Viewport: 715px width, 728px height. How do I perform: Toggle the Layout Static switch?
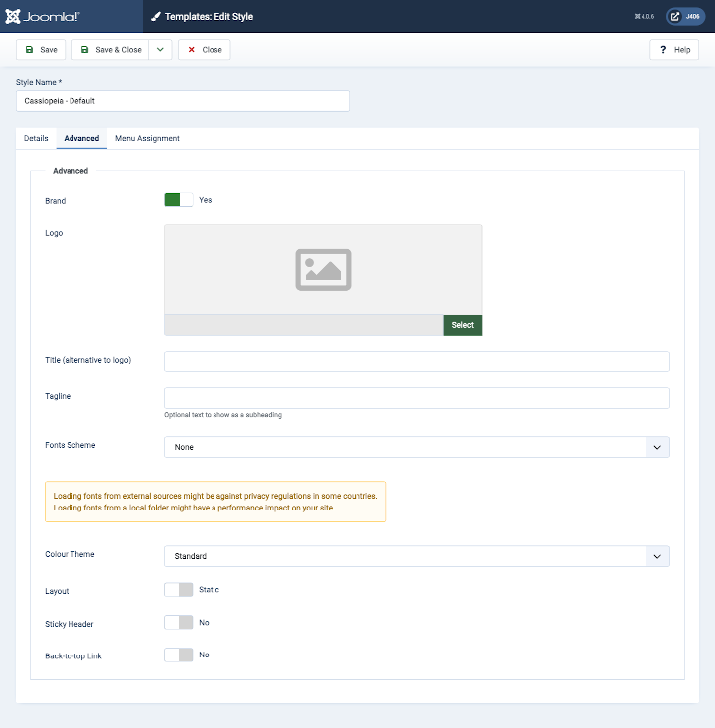point(179,590)
